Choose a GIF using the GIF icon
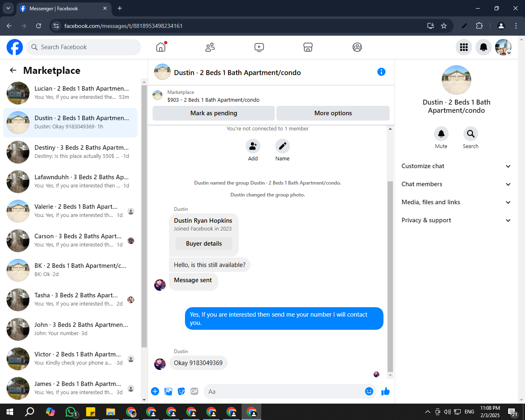This screenshot has height=420, width=525. tap(194, 391)
